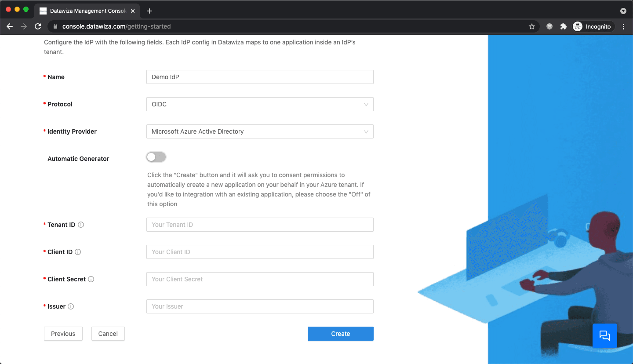Reload the page with refresh icon
This screenshot has width=633, height=364.
38,26
